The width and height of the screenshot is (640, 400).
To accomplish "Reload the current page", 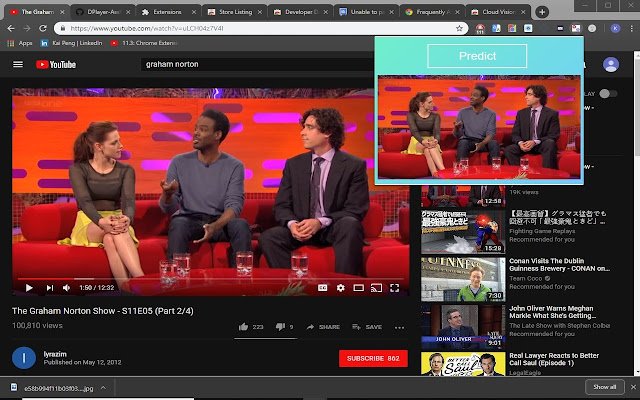I will (x=43, y=28).
